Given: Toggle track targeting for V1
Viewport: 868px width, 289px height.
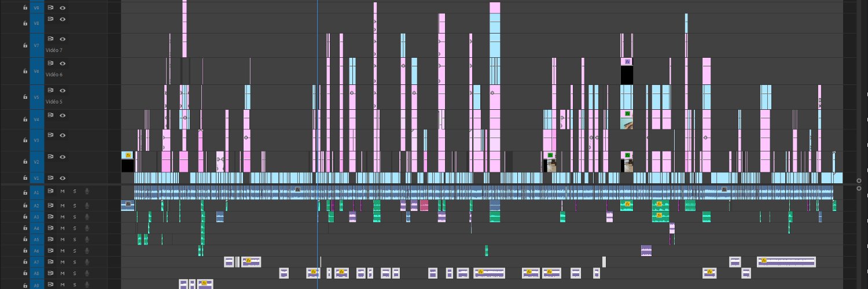Looking at the screenshot, I should (x=37, y=178).
